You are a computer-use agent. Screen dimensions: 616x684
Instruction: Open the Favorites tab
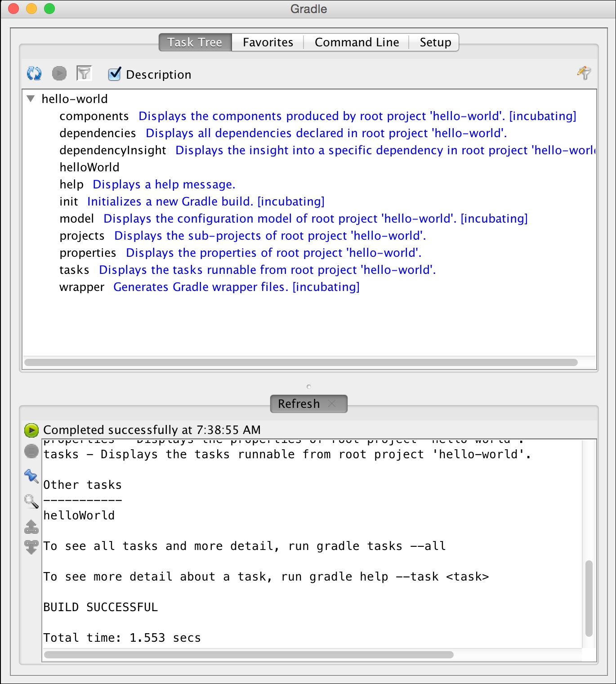coord(268,42)
